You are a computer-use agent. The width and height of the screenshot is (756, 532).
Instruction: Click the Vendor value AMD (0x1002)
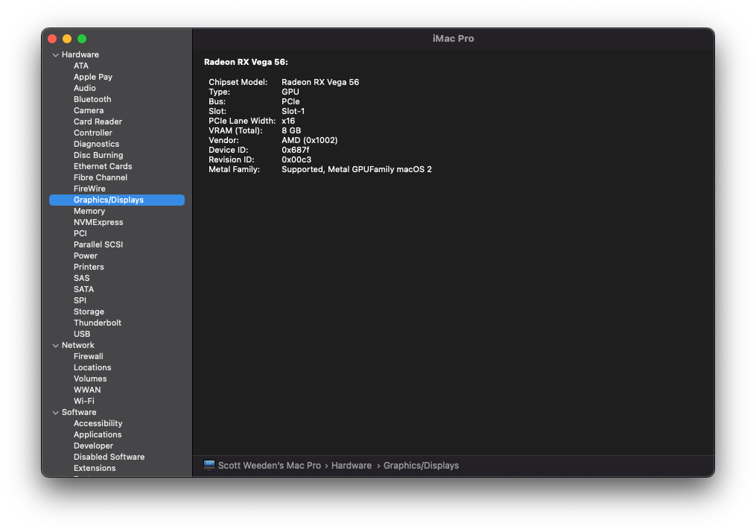310,140
